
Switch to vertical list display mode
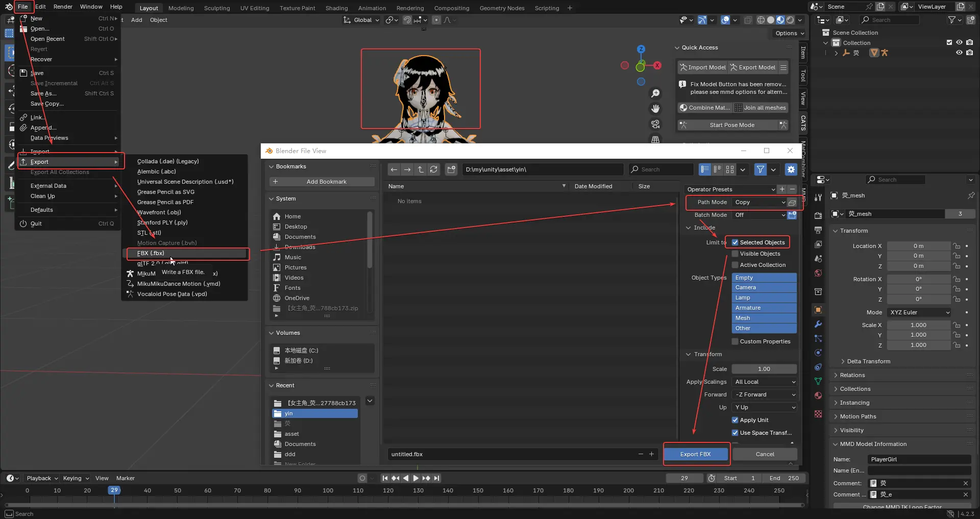coord(705,169)
